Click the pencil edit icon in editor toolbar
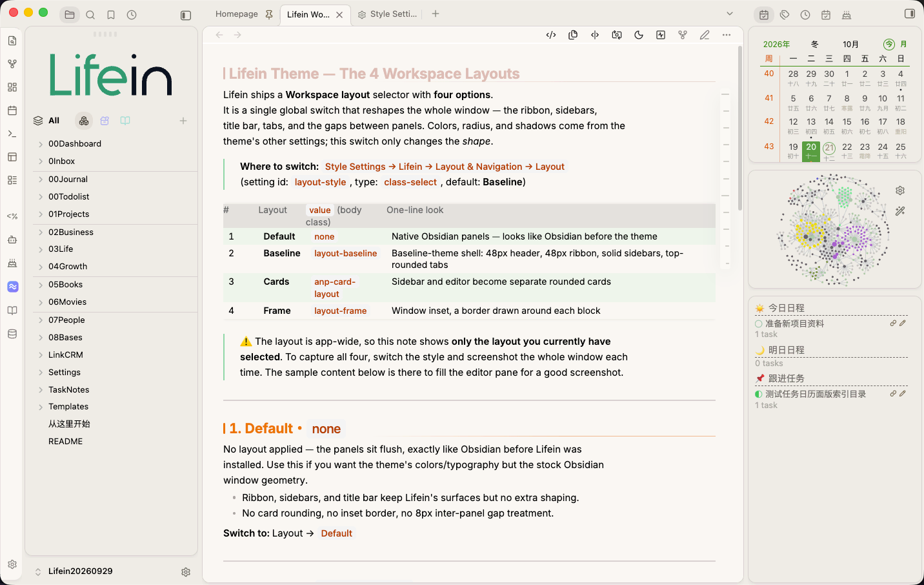 point(705,35)
